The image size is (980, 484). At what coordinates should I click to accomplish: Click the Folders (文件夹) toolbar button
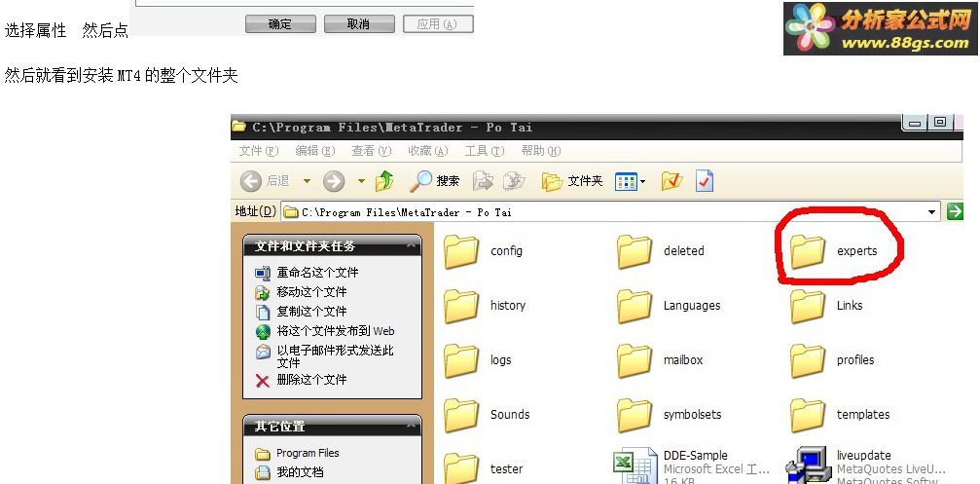click(x=572, y=181)
